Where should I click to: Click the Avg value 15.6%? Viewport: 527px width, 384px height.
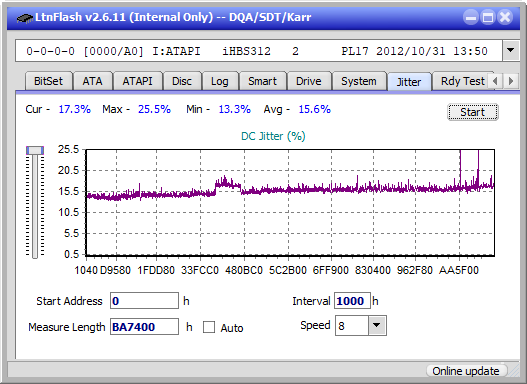click(315, 109)
